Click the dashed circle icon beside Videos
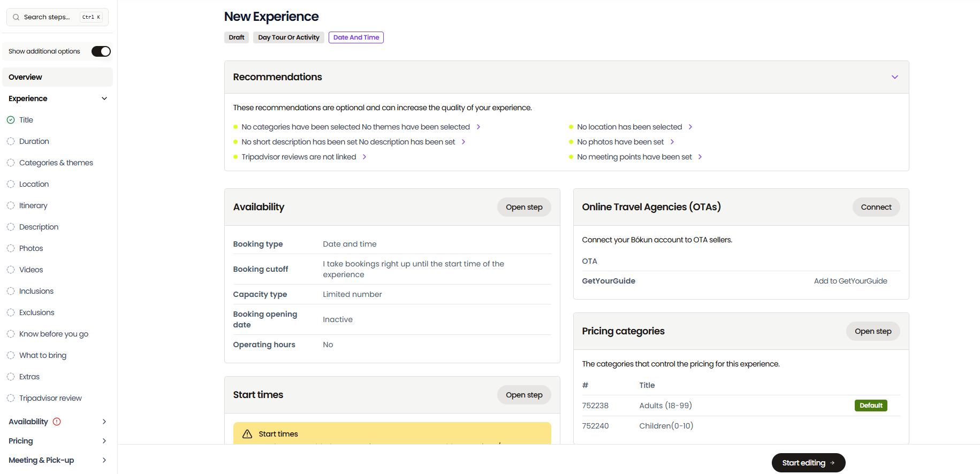The height and width of the screenshot is (474, 980). click(x=11, y=270)
